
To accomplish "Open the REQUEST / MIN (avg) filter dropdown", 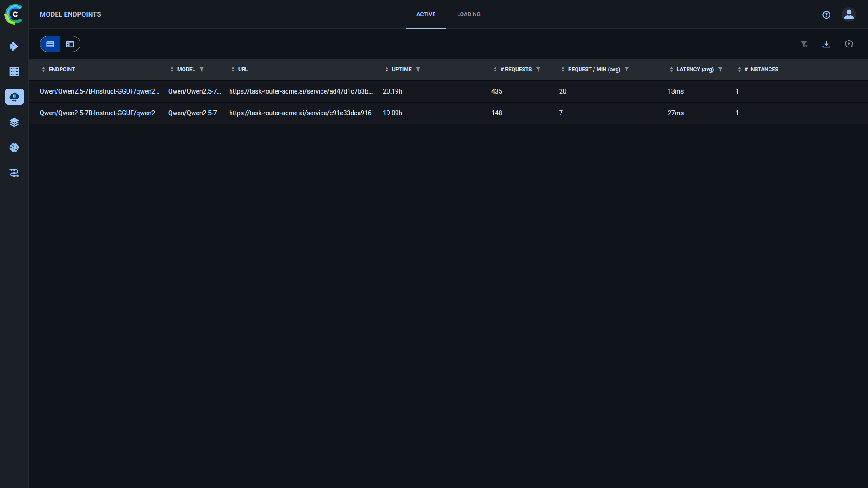I will point(627,69).
